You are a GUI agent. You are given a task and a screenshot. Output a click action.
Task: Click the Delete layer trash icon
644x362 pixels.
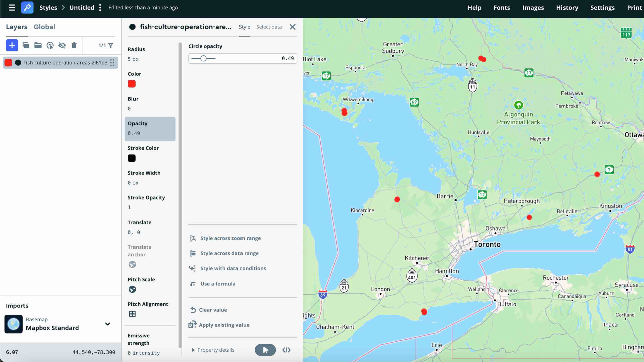74,45
